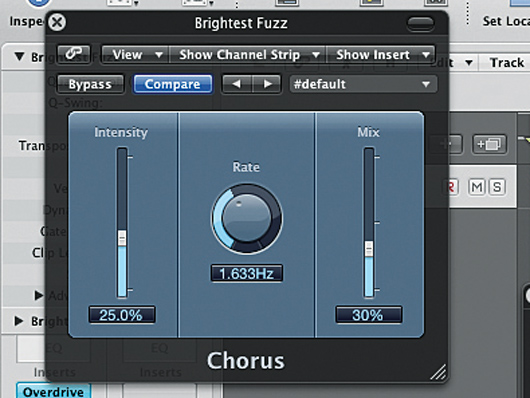Open the Show Channel Strip dropdown

click(x=247, y=54)
